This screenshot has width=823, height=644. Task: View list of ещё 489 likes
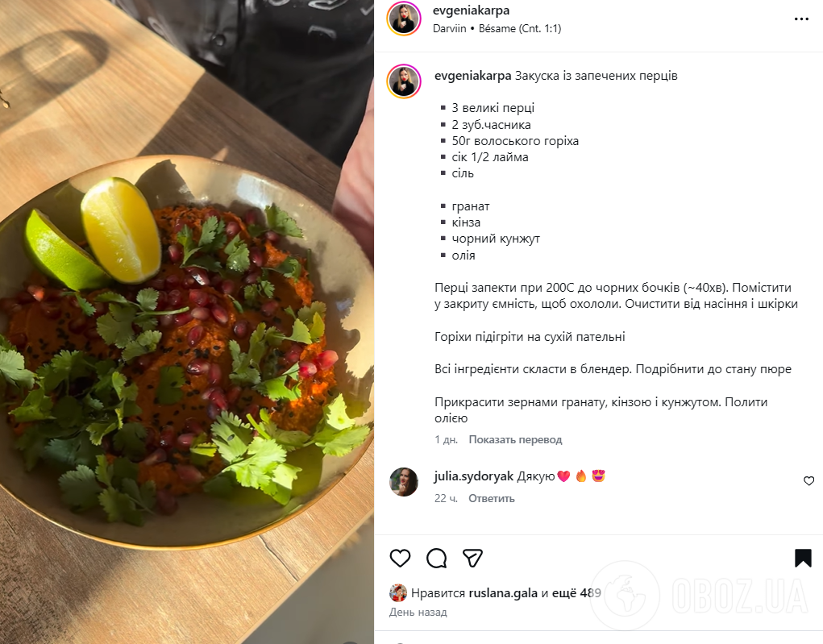tap(576, 593)
